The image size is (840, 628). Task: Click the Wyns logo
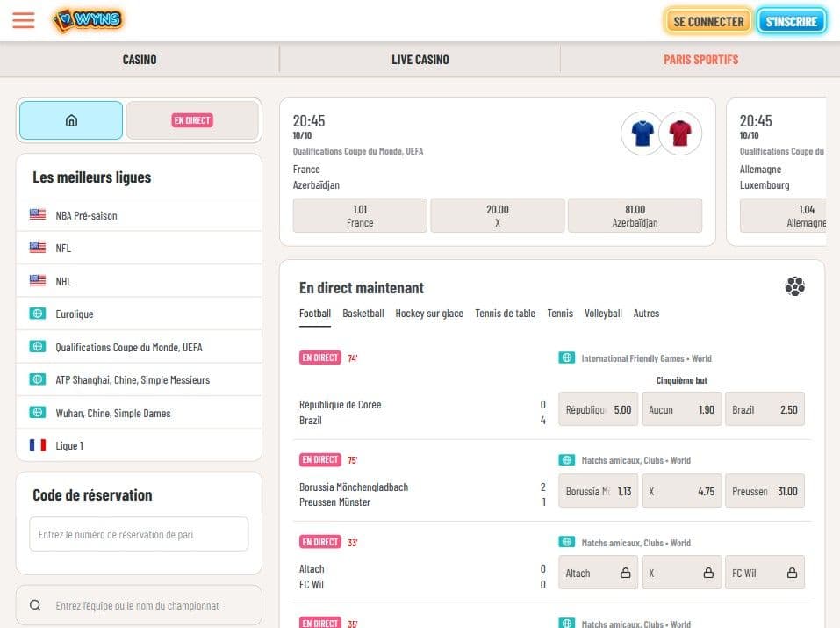click(x=88, y=20)
